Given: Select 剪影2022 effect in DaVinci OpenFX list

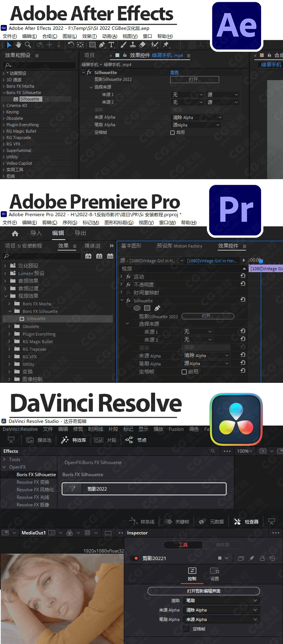Looking at the screenshot, I should pyautogui.click(x=144, y=489).
